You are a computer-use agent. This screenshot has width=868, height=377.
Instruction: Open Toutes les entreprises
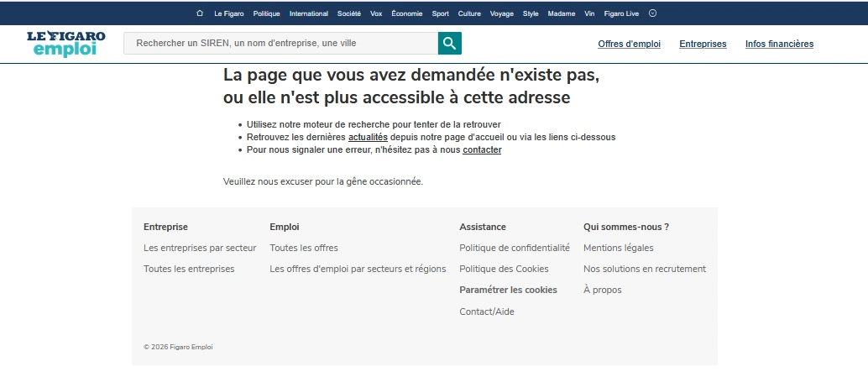click(189, 269)
